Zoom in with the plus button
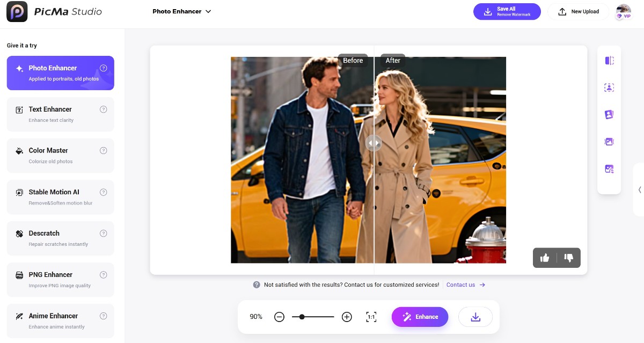Viewport: 644px width, 343px height. (x=347, y=317)
